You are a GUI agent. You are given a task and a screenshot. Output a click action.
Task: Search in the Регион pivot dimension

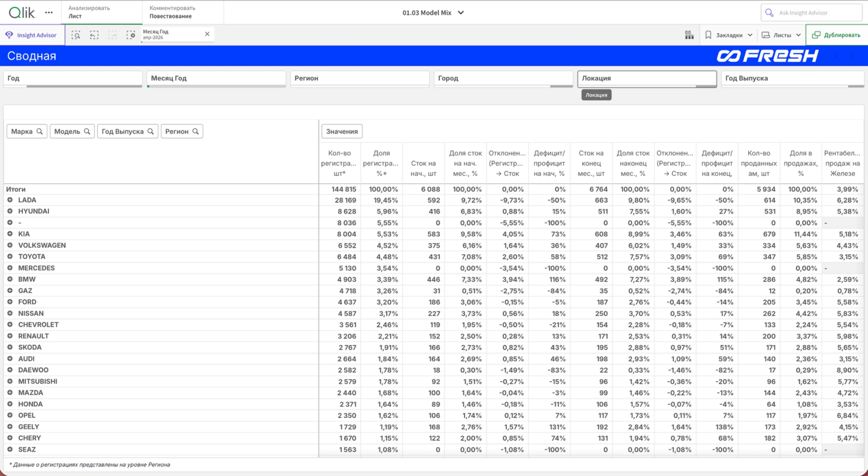coord(196,131)
